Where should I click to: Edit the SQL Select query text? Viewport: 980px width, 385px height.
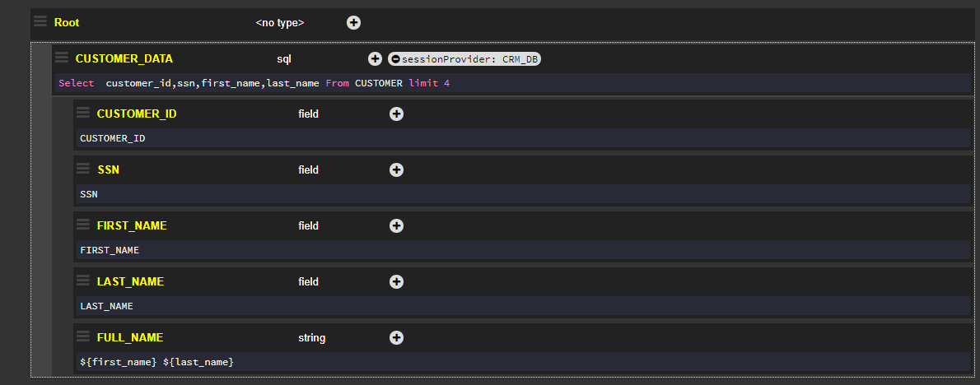pyautogui.click(x=254, y=84)
